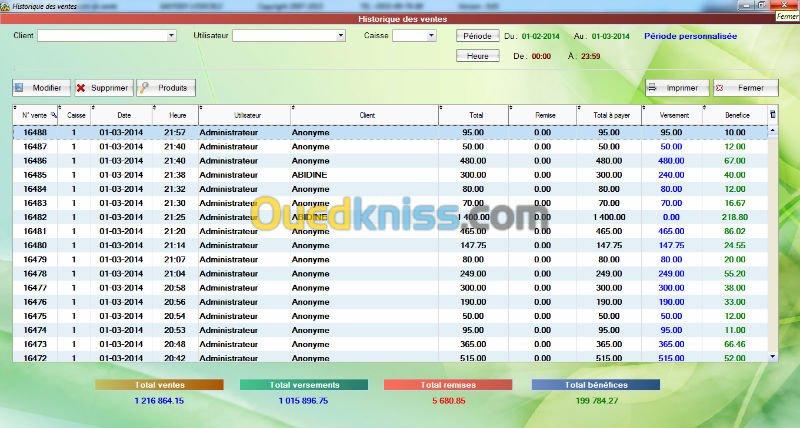Screen dimensions: 800x428
Task: Sort by Client column header
Action: coord(365,115)
